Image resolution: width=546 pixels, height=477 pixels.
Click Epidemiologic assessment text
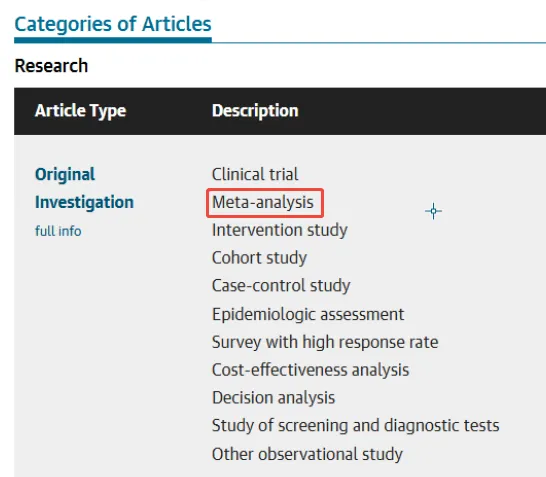click(x=308, y=314)
